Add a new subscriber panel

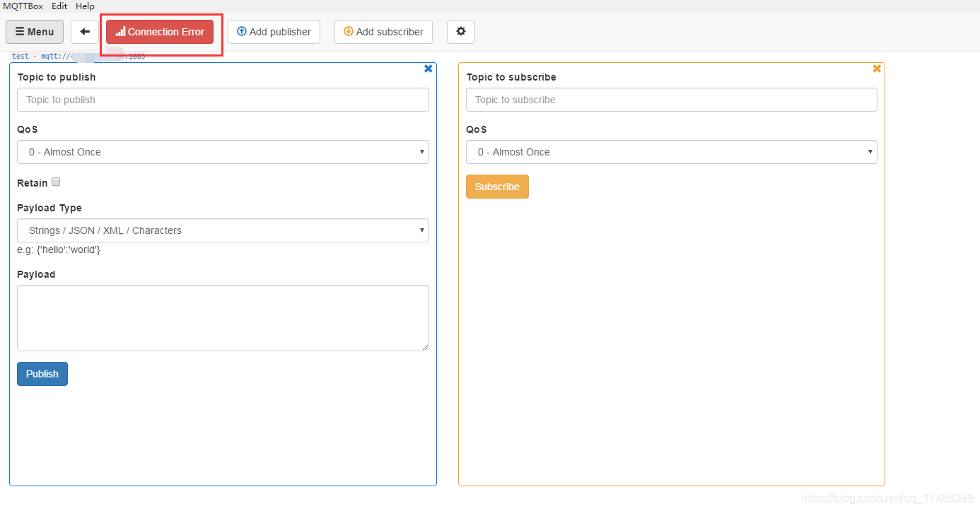point(383,32)
